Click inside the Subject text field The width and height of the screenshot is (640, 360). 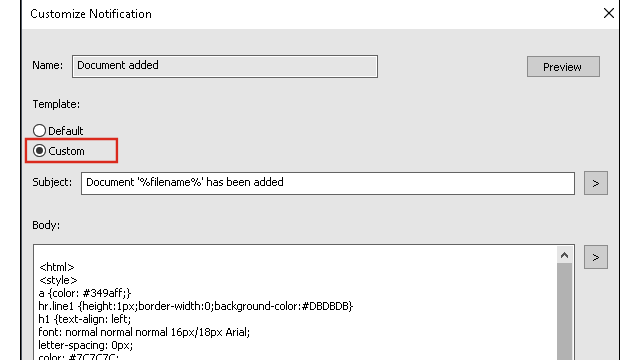click(x=328, y=183)
